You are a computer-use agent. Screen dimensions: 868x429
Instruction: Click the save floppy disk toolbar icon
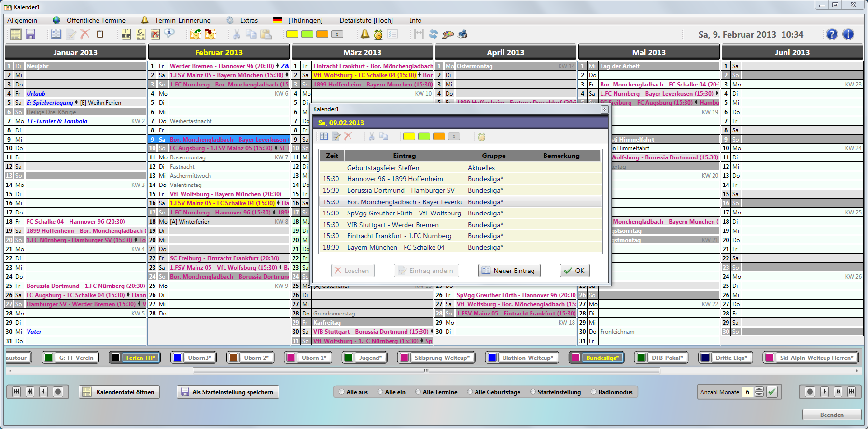[x=30, y=34]
